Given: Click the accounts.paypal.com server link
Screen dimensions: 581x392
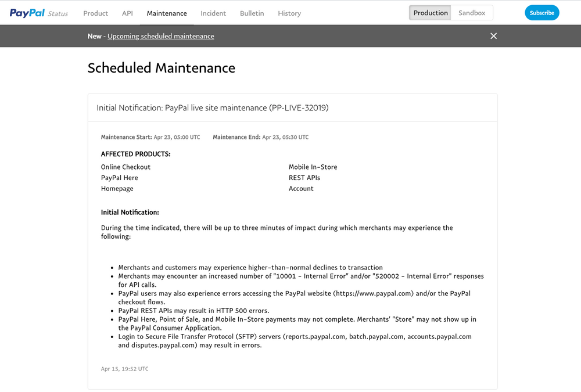Looking at the screenshot, I should (441, 336).
